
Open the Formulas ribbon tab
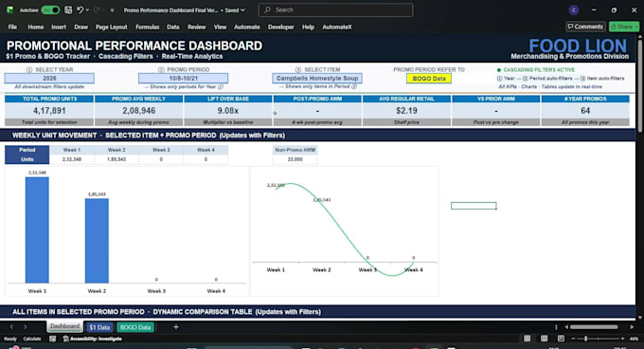tap(148, 27)
